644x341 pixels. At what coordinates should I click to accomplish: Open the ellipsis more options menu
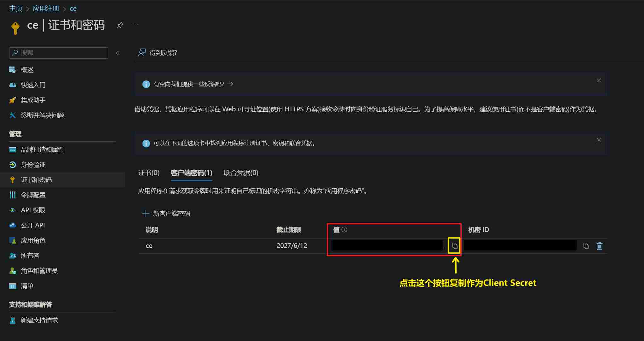tap(135, 25)
